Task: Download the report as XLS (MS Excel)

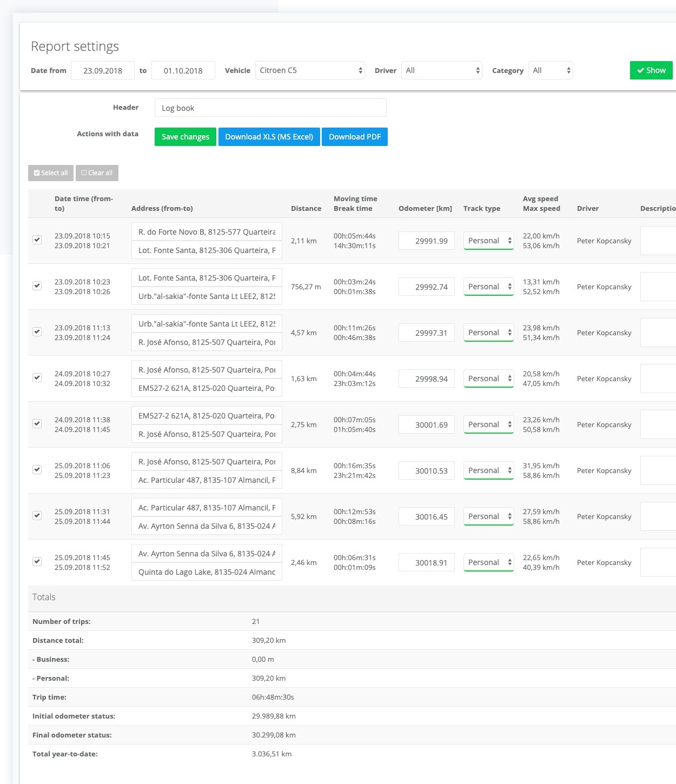Action: point(269,137)
